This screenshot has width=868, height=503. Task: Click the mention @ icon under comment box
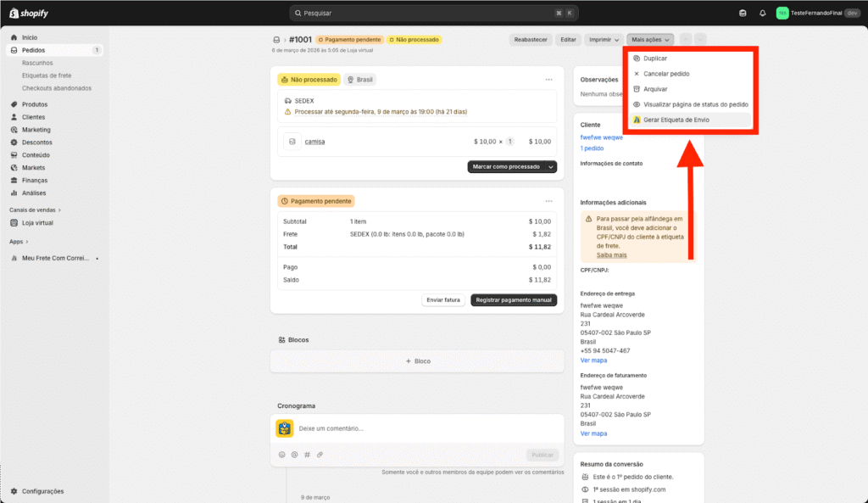tap(294, 455)
